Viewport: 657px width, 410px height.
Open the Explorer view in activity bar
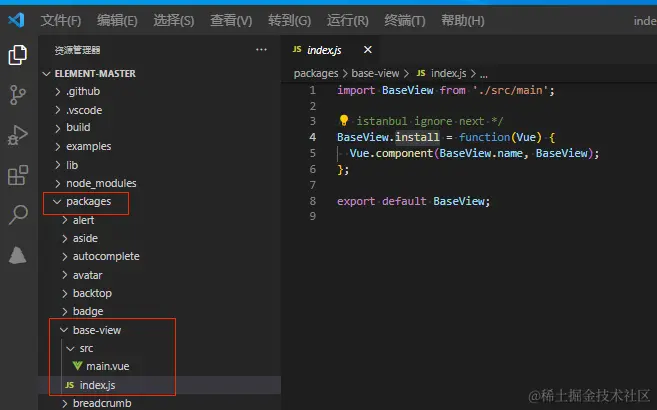click(18, 55)
